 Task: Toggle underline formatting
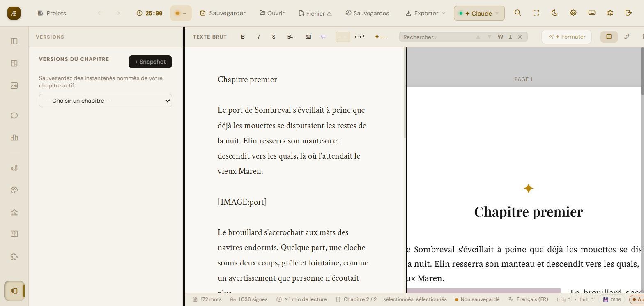[274, 37]
